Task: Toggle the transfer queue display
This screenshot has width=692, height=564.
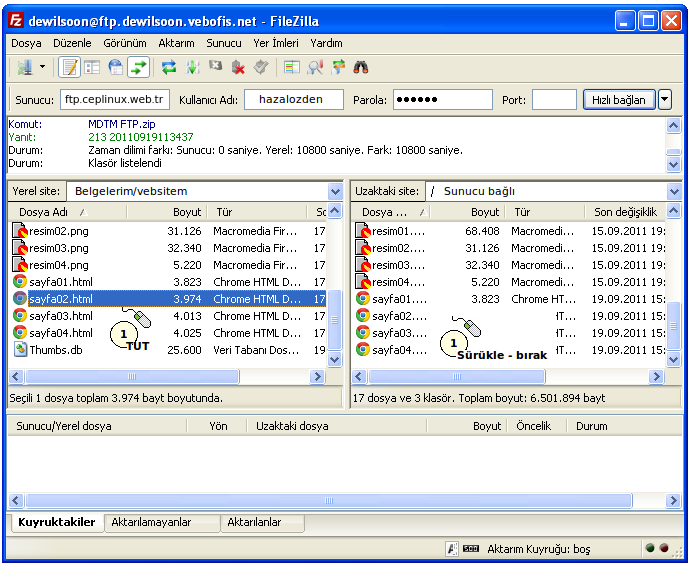Action: click(x=139, y=68)
